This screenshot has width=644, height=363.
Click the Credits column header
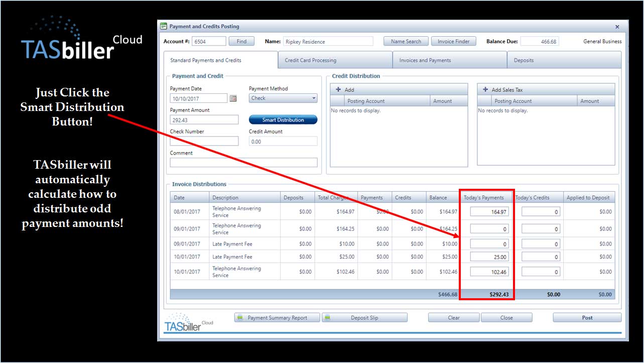point(408,197)
